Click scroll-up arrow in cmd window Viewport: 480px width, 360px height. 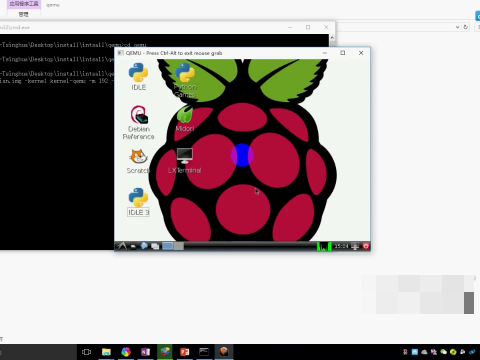[332, 38]
